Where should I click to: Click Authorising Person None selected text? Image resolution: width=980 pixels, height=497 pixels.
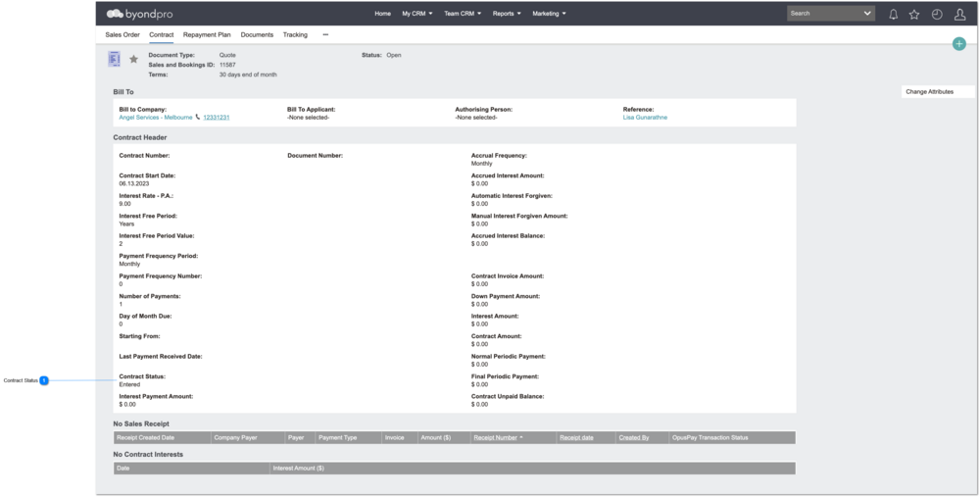(x=476, y=118)
